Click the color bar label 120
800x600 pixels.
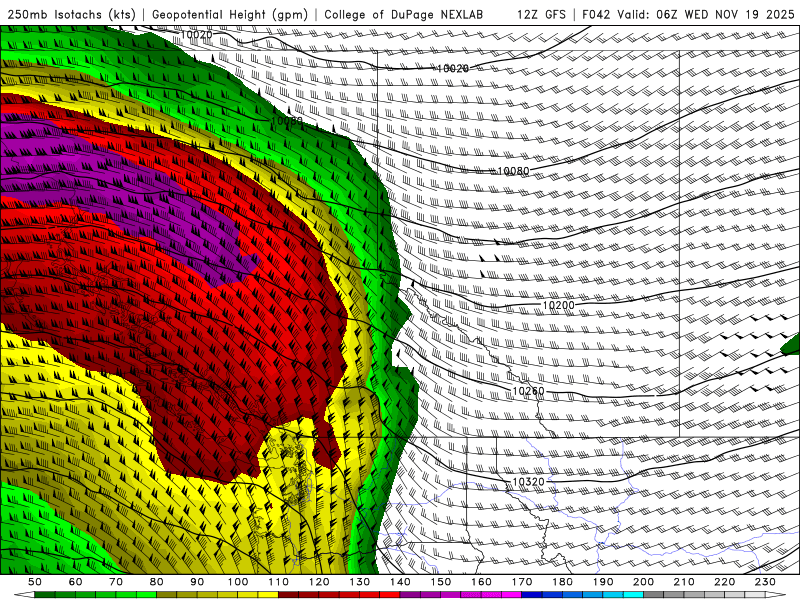319,582
